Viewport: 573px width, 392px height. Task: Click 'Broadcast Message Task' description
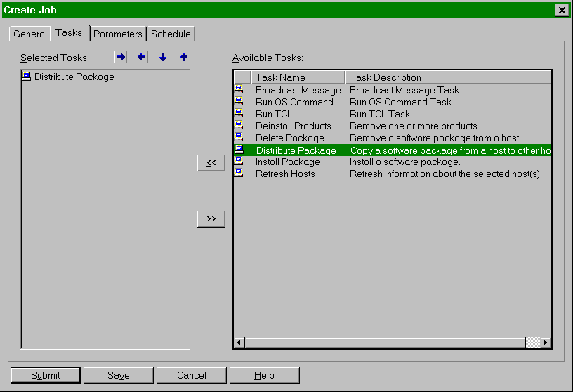point(404,90)
